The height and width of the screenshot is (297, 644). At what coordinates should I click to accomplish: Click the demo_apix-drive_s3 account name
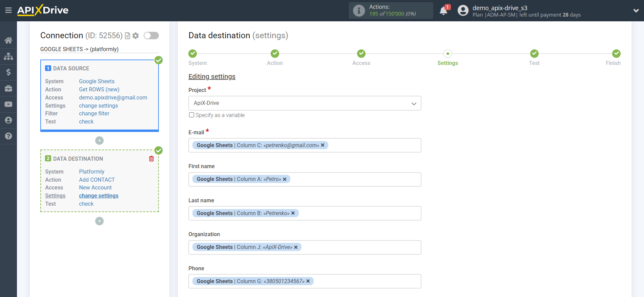coord(500,8)
